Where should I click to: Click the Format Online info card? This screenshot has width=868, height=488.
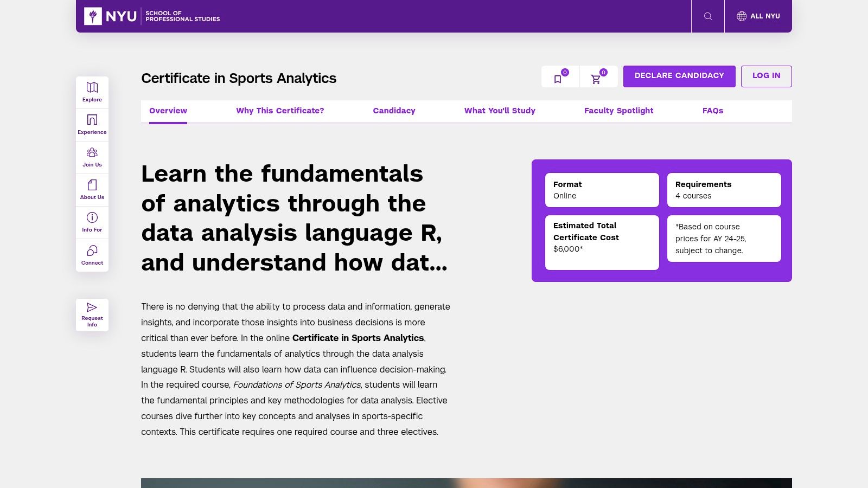602,190
